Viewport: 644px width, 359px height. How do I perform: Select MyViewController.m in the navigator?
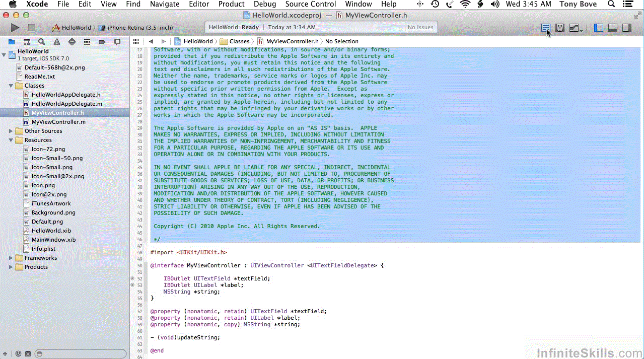tap(58, 122)
